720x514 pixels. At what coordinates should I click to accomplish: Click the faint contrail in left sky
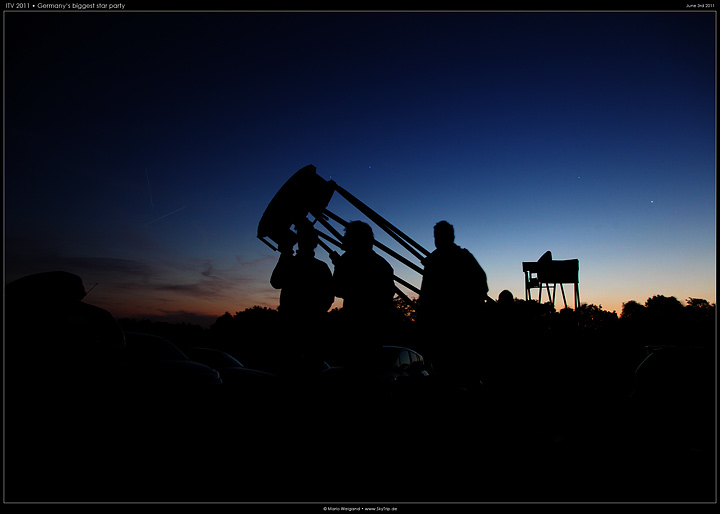tap(166, 214)
